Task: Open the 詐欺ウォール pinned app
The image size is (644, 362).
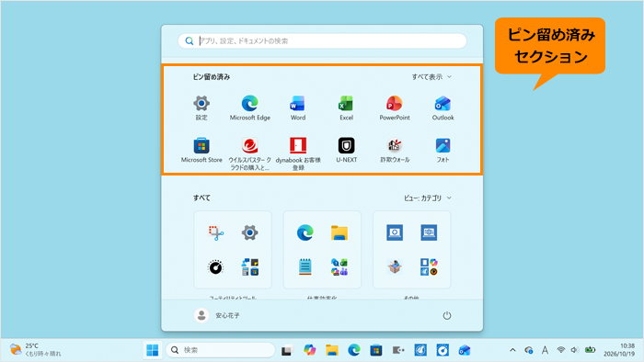Action: click(x=395, y=151)
